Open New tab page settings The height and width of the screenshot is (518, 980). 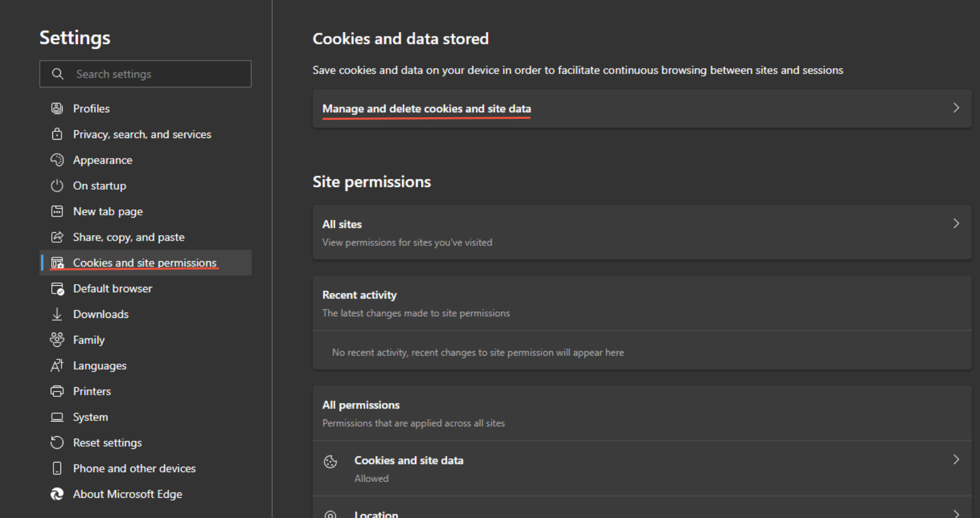coord(145,211)
